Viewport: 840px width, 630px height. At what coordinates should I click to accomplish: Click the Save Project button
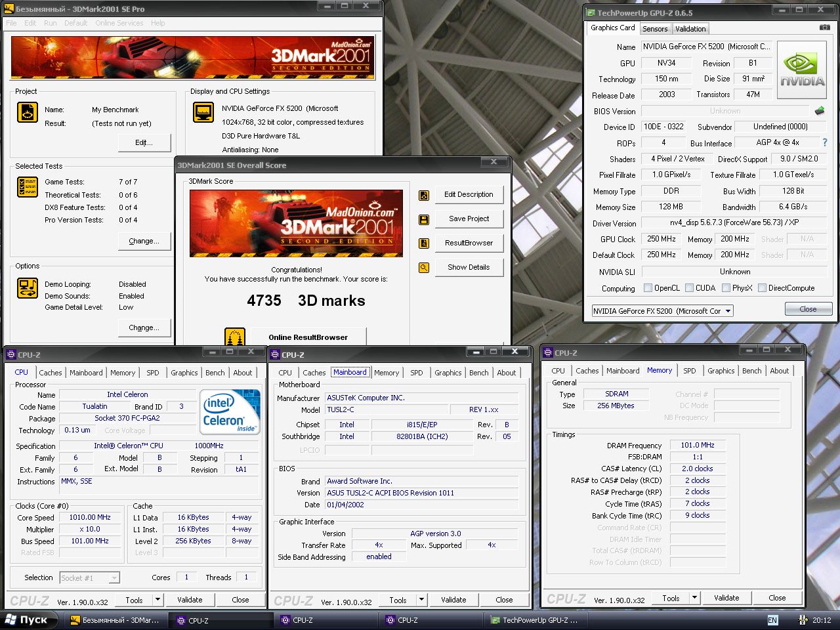[469, 219]
